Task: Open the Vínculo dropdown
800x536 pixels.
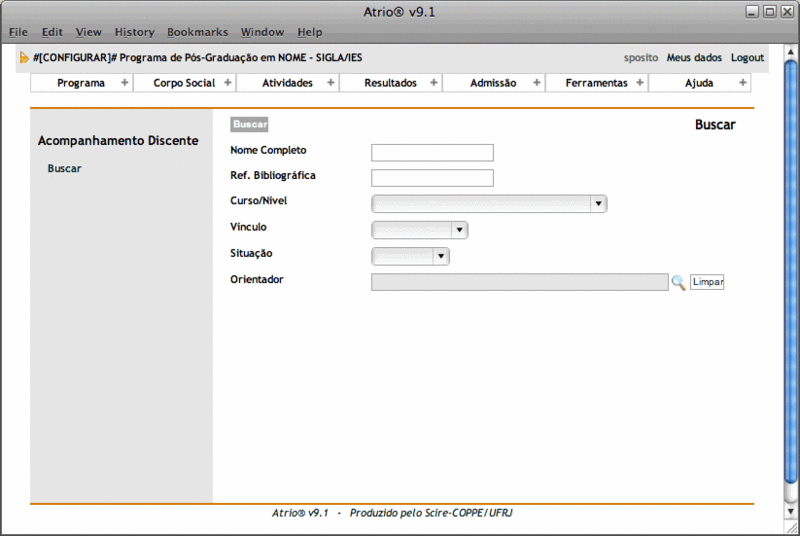Action: pos(459,230)
